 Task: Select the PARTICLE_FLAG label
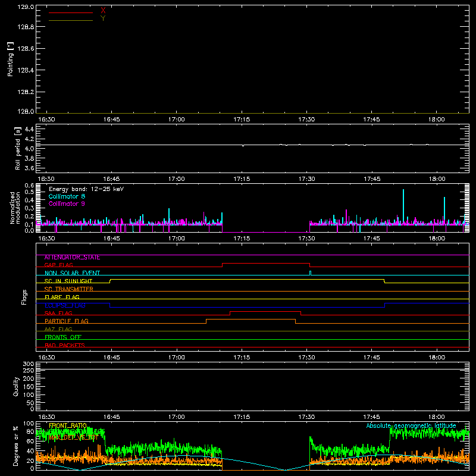(x=67, y=321)
